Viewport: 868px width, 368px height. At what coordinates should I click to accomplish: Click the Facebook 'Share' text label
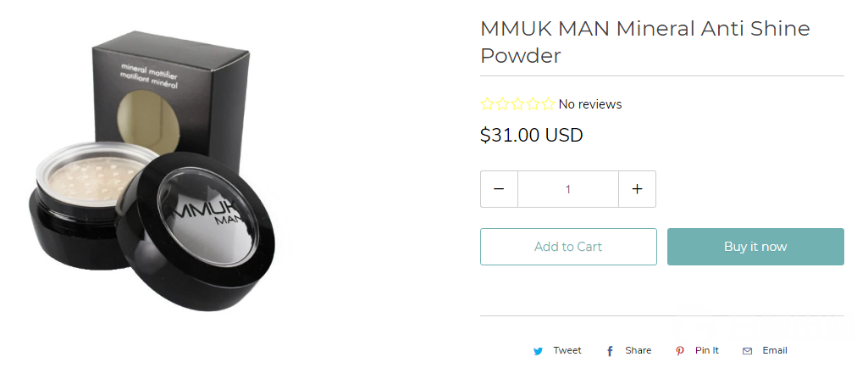[x=638, y=350]
